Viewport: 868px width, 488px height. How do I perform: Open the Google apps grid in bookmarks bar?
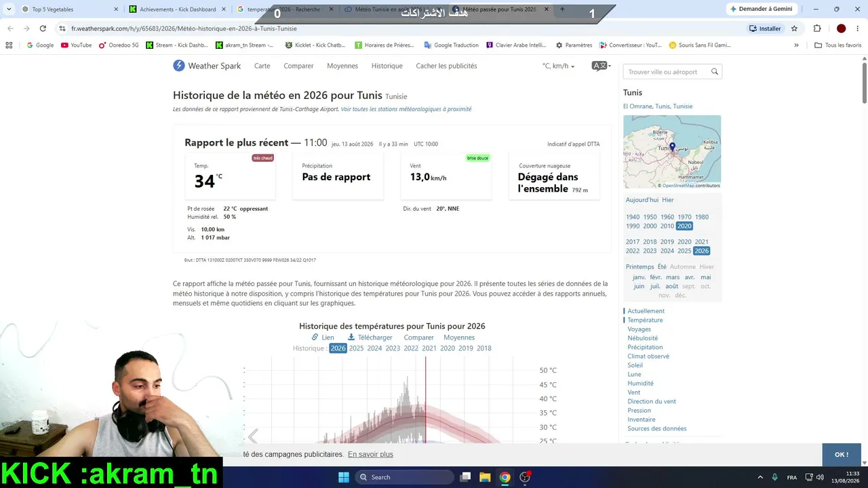point(9,45)
